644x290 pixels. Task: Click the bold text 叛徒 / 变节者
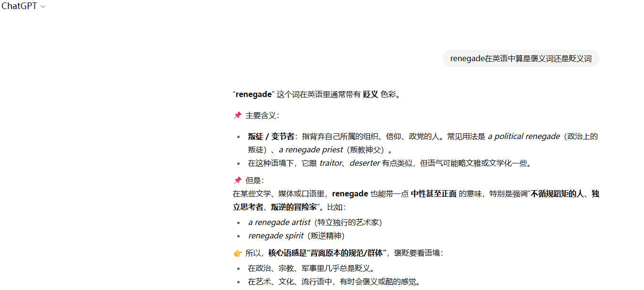coord(271,136)
